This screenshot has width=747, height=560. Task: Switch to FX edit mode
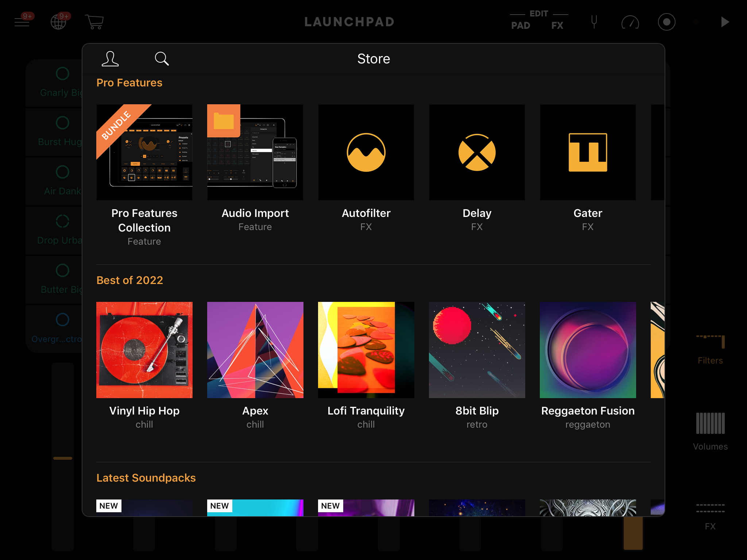point(557,26)
